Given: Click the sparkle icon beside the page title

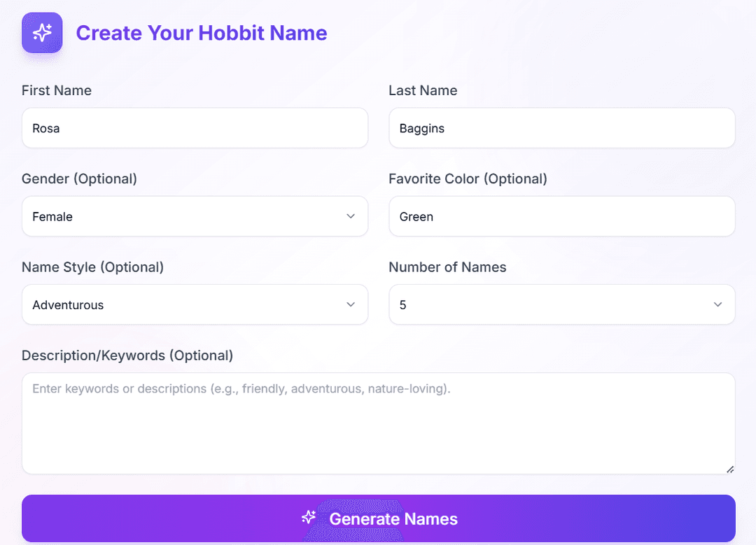Looking at the screenshot, I should (42, 32).
